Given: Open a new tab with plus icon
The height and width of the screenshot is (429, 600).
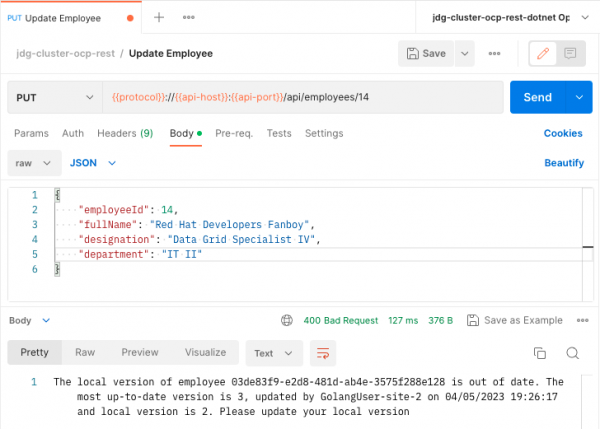Looking at the screenshot, I should [x=159, y=18].
